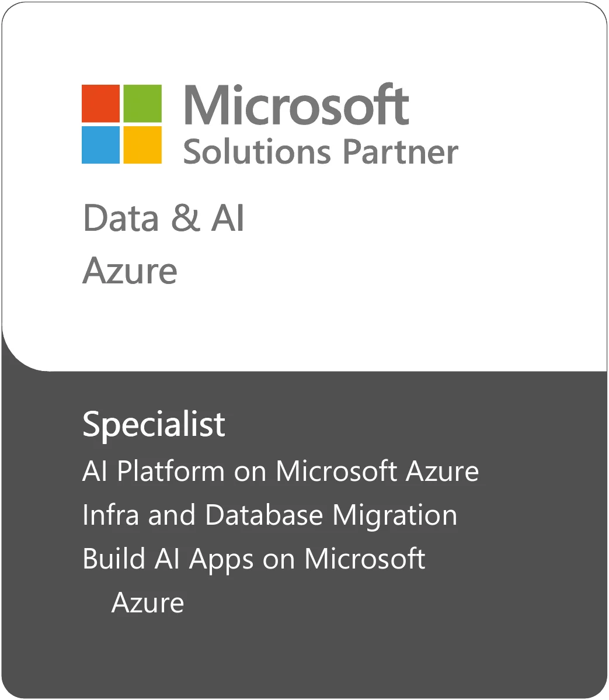The width and height of the screenshot is (609, 700).
Task: Select Infra and Database Migration line
Action: [x=270, y=515]
